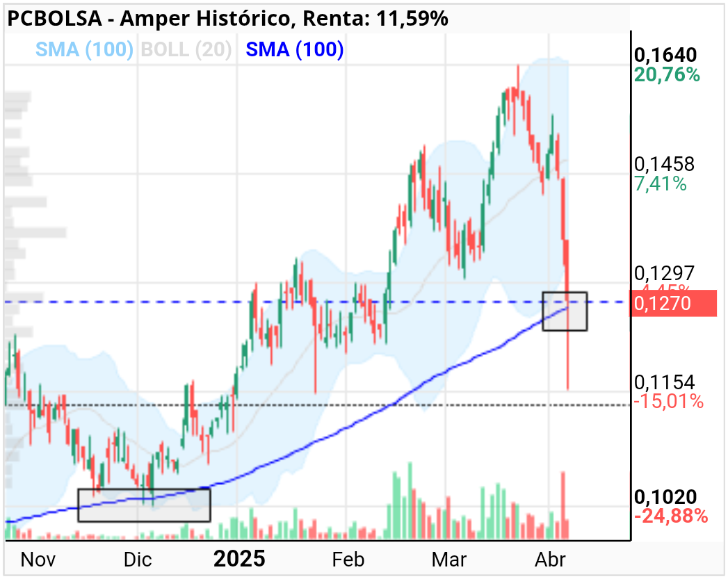This screenshot has height=579, width=728.
Task: Click the 0,1458 price axis label
Action: (665, 164)
